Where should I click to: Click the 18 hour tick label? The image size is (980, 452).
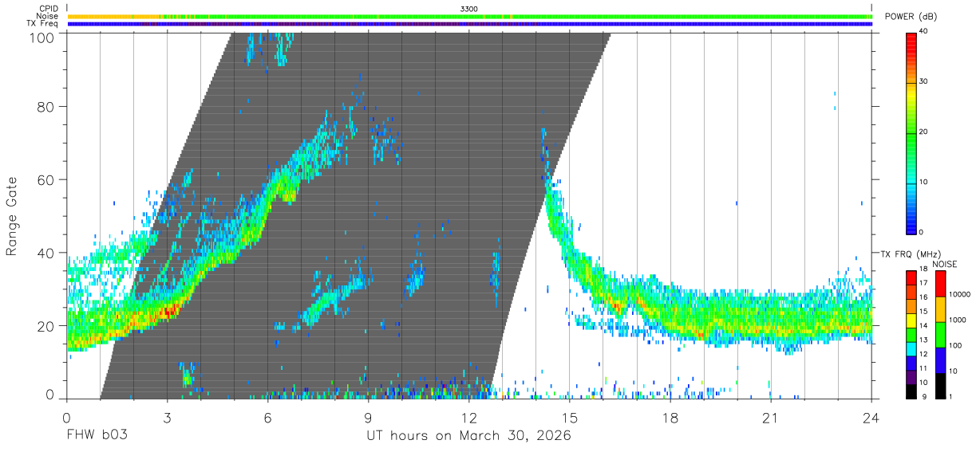pyautogui.click(x=670, y=417)
